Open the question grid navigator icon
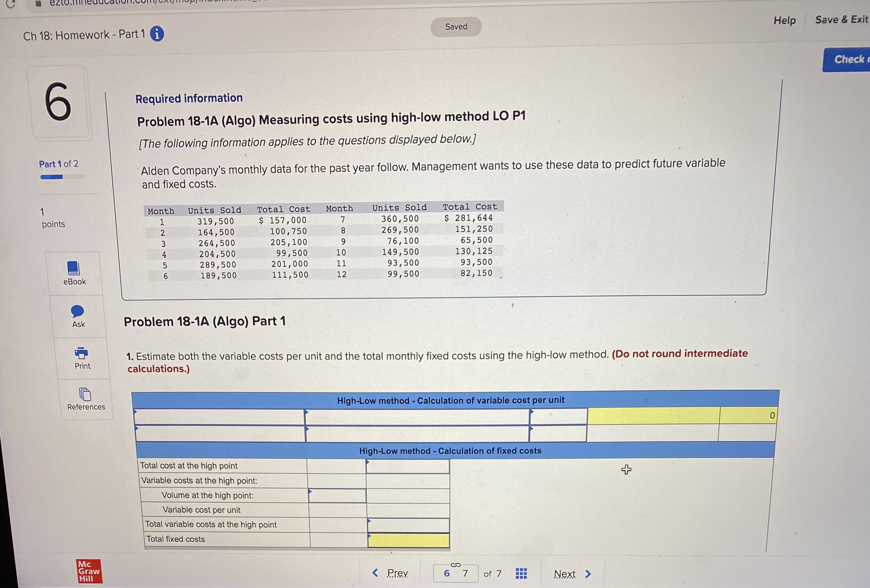 (521, 573)
